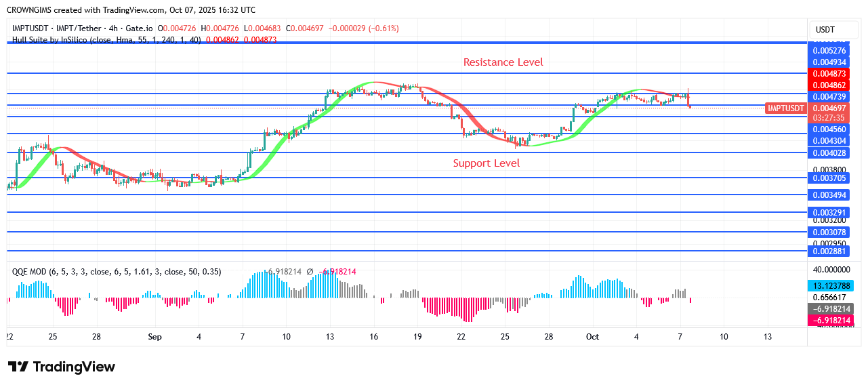
Task: Click the blue 13.123788 indicator value label
Action: 830,286
